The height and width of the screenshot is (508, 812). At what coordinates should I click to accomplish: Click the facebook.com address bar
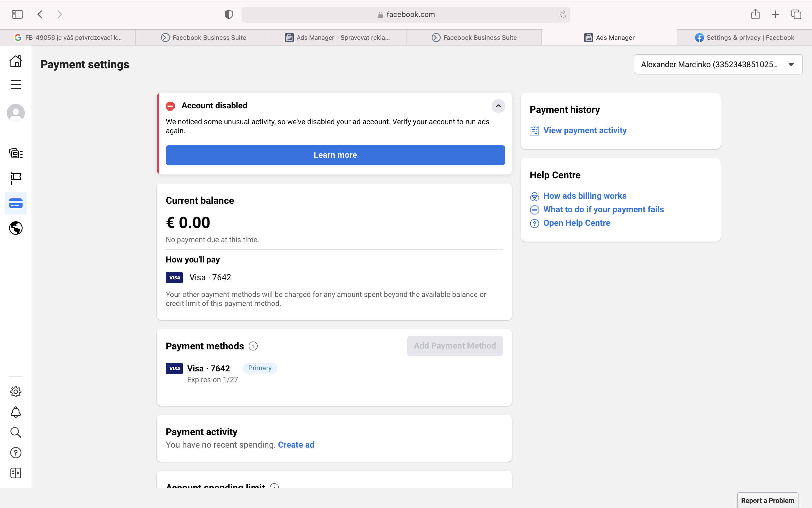(406, 14)
